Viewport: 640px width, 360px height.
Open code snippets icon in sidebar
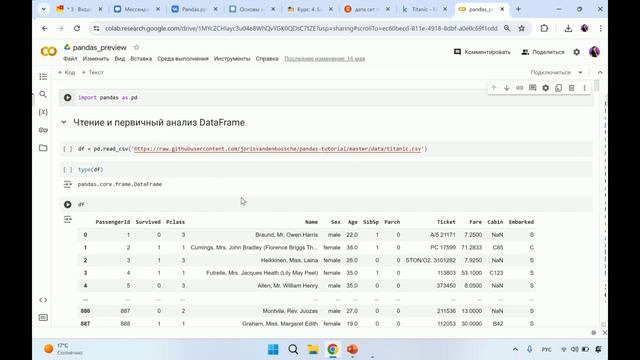tap(43, 300)
